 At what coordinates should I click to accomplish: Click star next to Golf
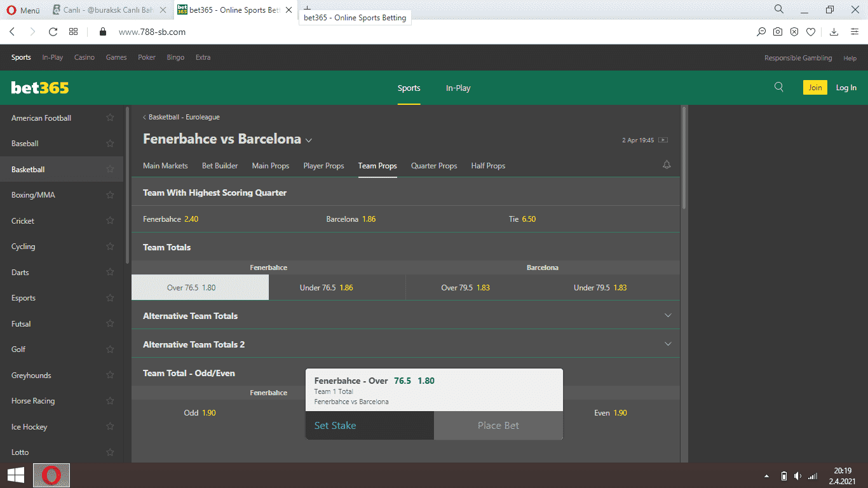pyautogui.click(x=110, y=349)
